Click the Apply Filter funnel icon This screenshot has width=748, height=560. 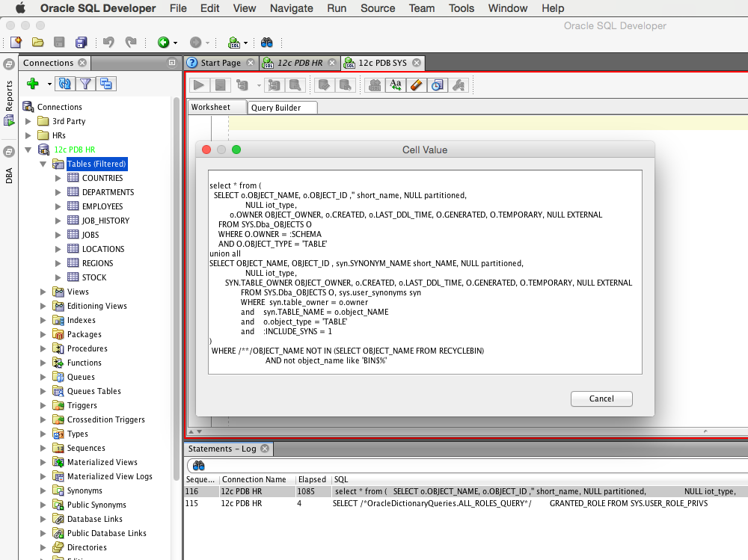point(85,84)
